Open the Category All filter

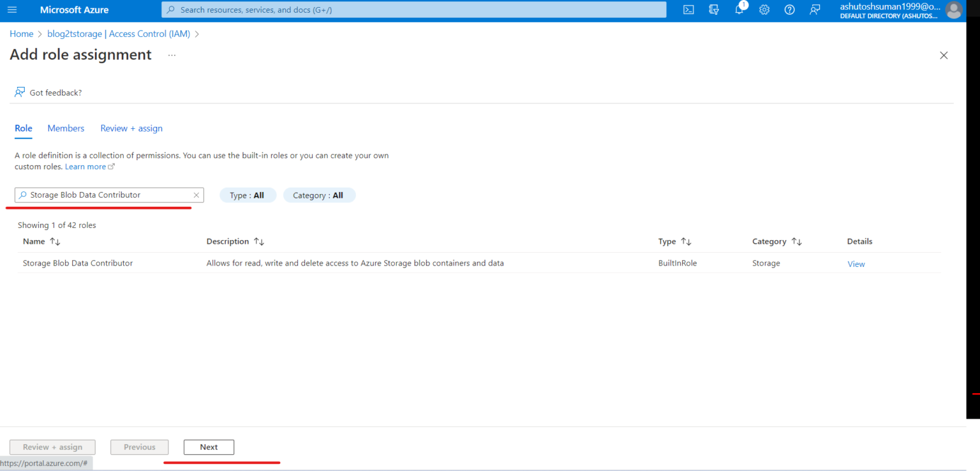[x=319, y=195]
